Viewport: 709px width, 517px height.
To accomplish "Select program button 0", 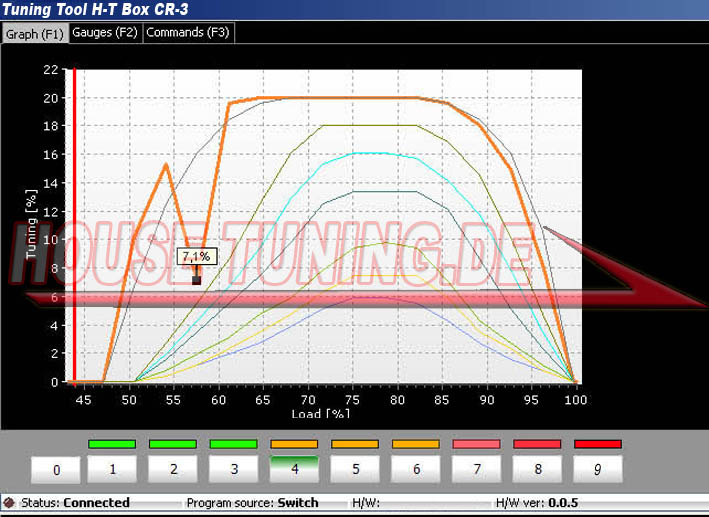I will (56, 470).
